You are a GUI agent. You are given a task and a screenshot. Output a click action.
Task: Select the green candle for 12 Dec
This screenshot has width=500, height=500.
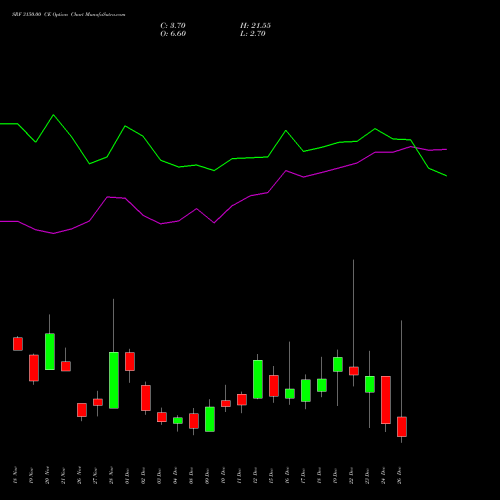click(x=258, y=379)
